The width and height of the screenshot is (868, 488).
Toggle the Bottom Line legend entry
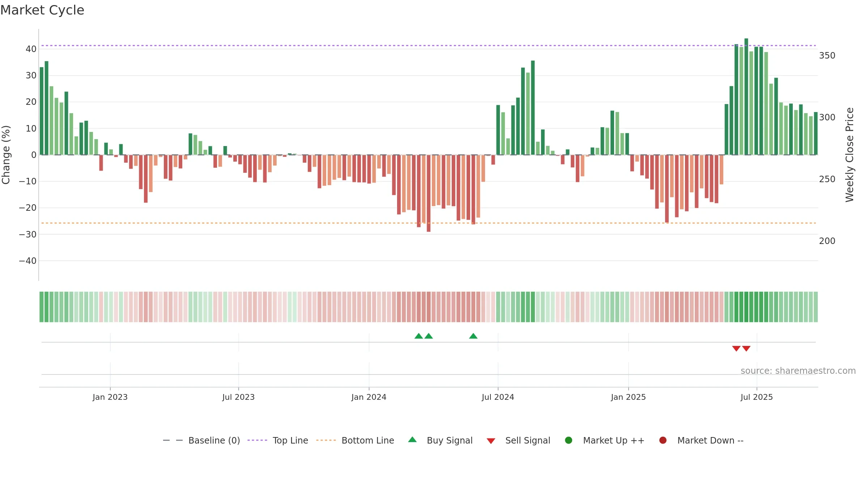355,440
